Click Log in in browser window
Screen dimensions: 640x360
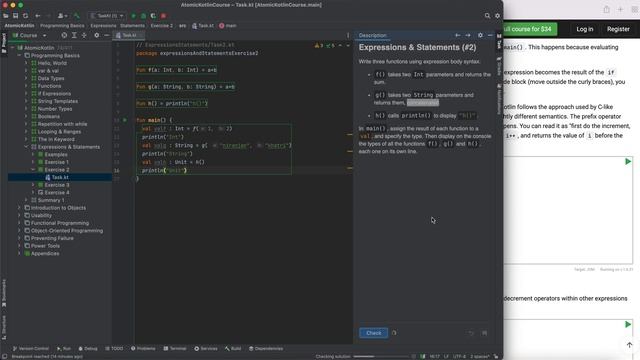(x=584, y=29)
